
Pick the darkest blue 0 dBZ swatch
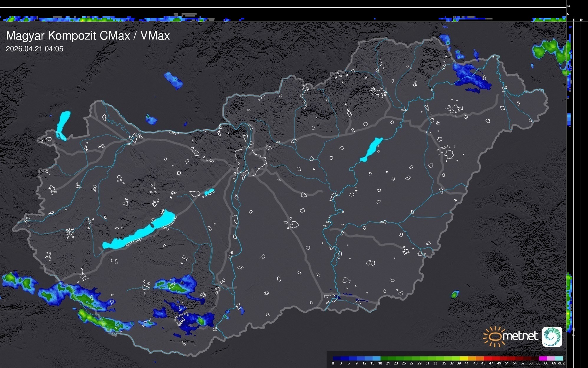point(337,358)
